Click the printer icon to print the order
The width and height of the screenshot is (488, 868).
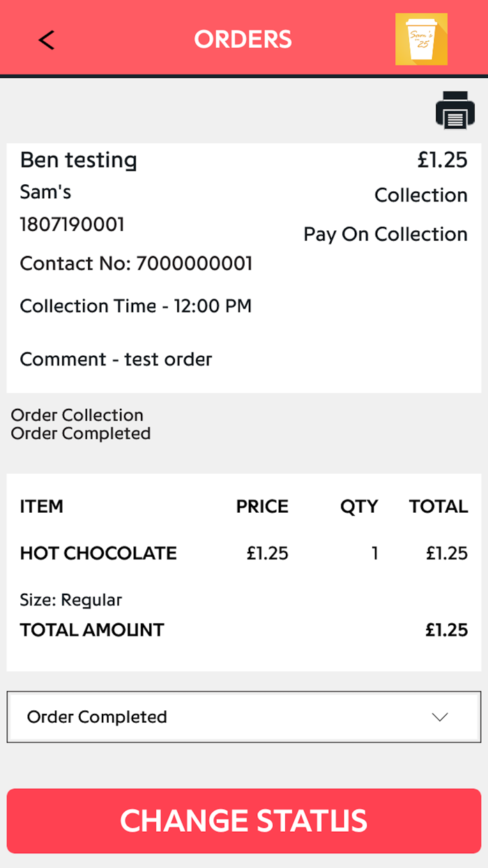pos(455,110)
